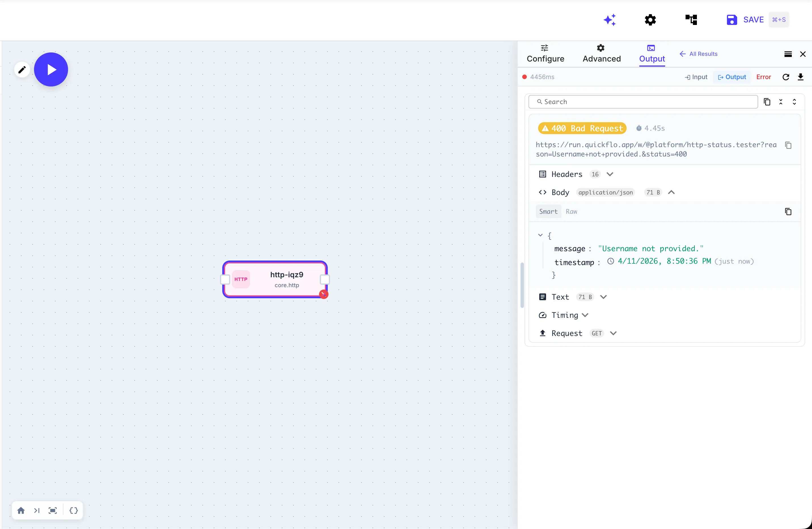
Task: Open the JSON braces code view
Action: (74, 510)
